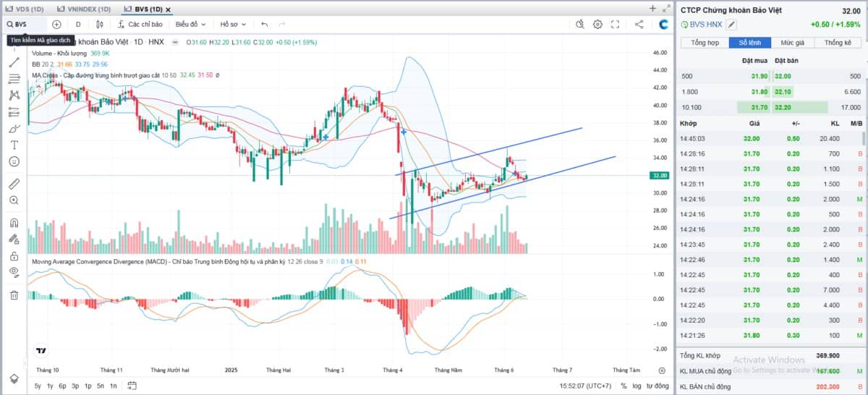Click ask price 32.10

click(783, 92)
